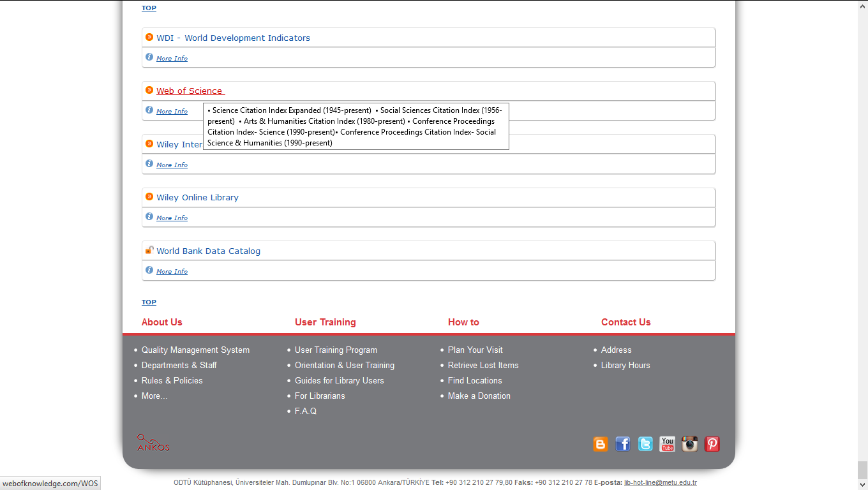
Task: Open the Address link
Action: point(616,350)
